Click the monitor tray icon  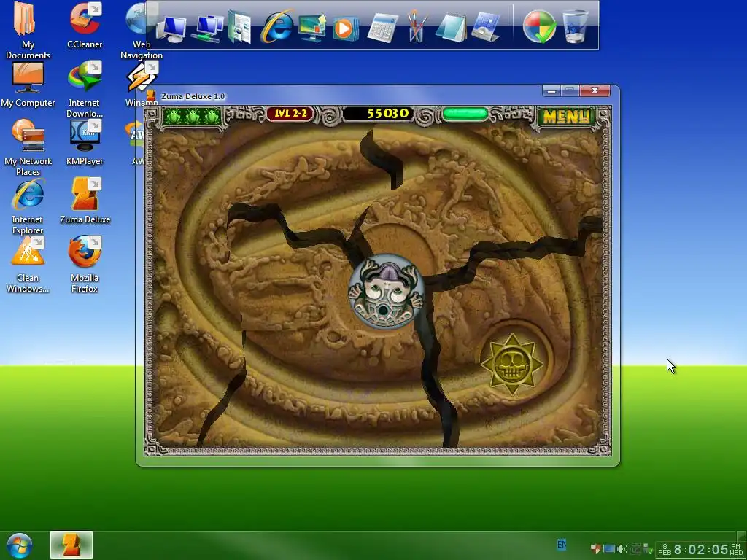tap(609, 549)
